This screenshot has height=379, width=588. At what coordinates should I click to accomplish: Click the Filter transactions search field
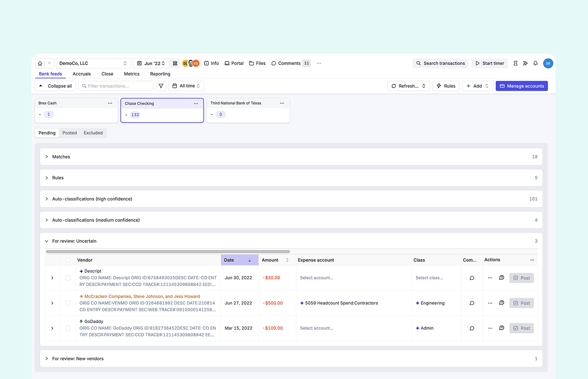tap(116, 86)
